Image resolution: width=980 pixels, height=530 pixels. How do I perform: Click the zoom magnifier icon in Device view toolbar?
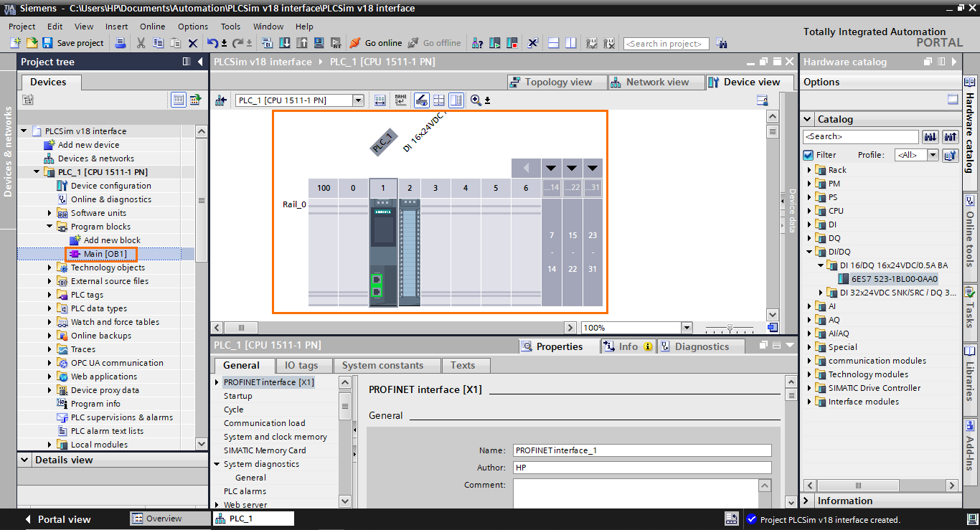pos(476,100)
